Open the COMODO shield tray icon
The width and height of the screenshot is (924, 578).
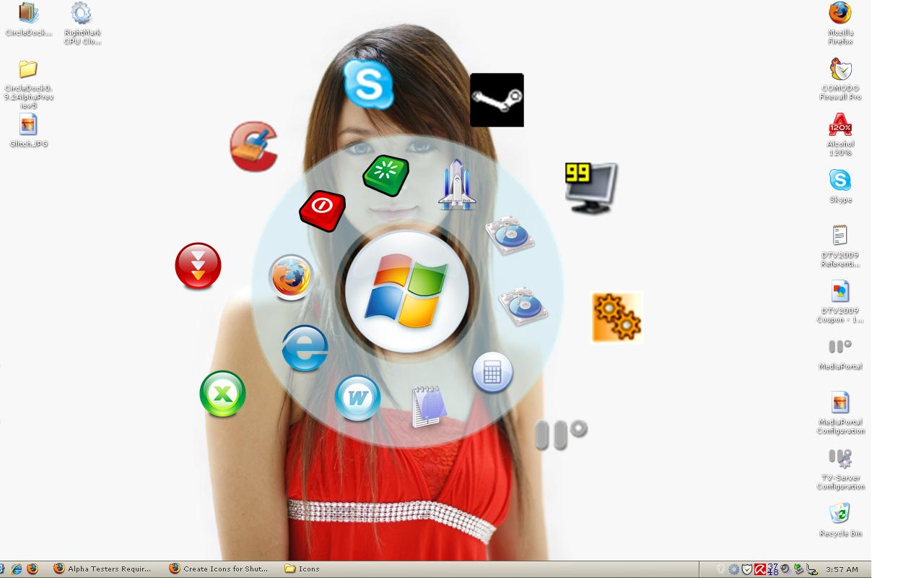[747, 569]
